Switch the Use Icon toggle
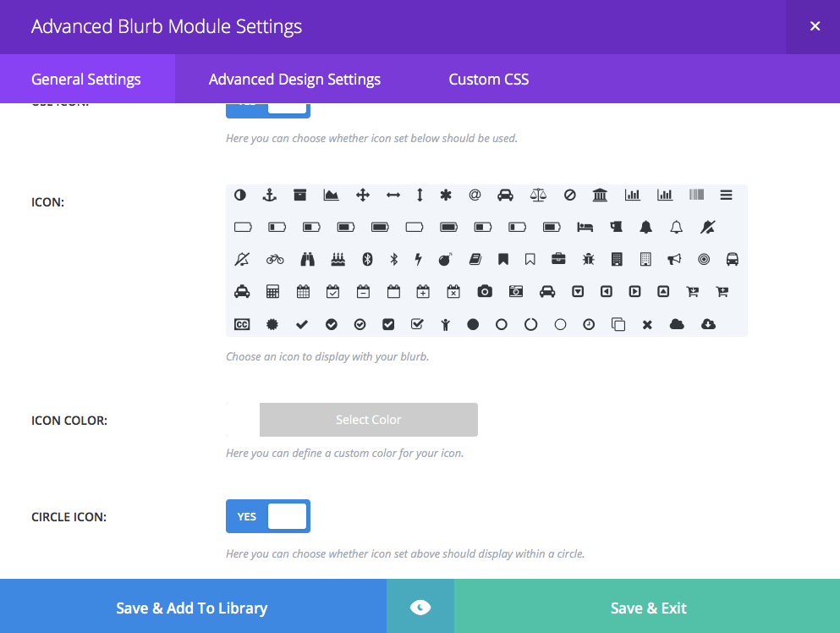Viewport: 840px width, 633px height. [267, 108]
